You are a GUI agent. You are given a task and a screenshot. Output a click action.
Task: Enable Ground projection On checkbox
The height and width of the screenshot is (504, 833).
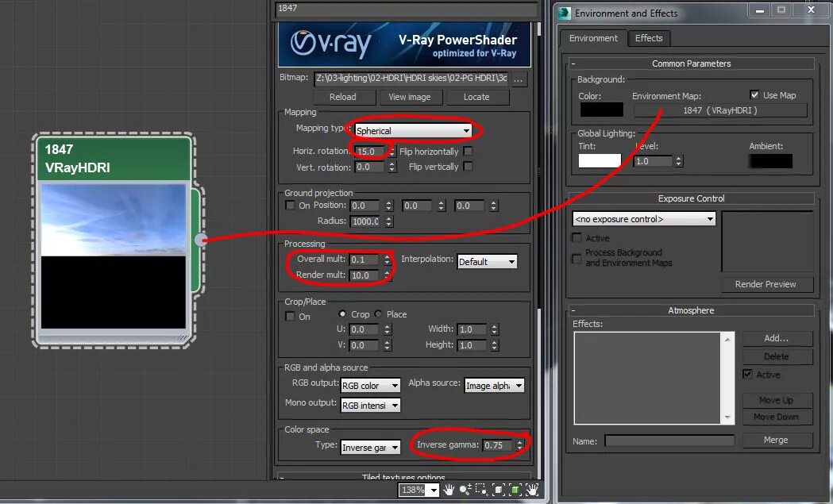(290, 205)
